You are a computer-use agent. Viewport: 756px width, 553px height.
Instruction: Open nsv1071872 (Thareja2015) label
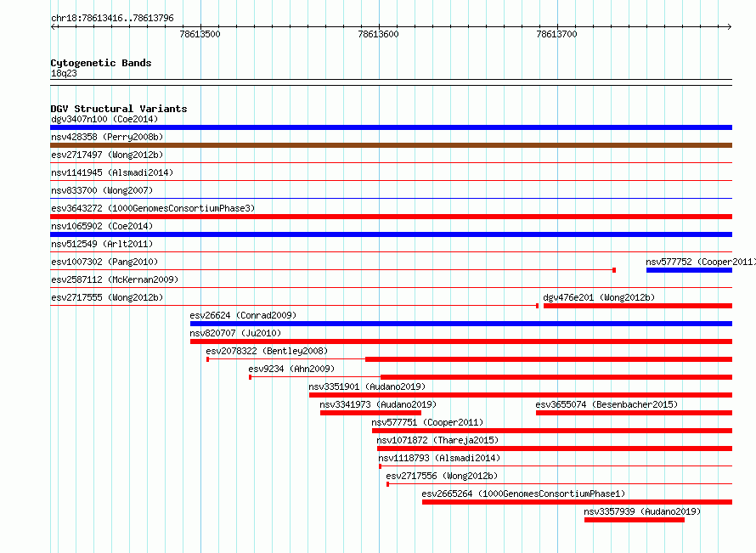click(x=437, y=440)
